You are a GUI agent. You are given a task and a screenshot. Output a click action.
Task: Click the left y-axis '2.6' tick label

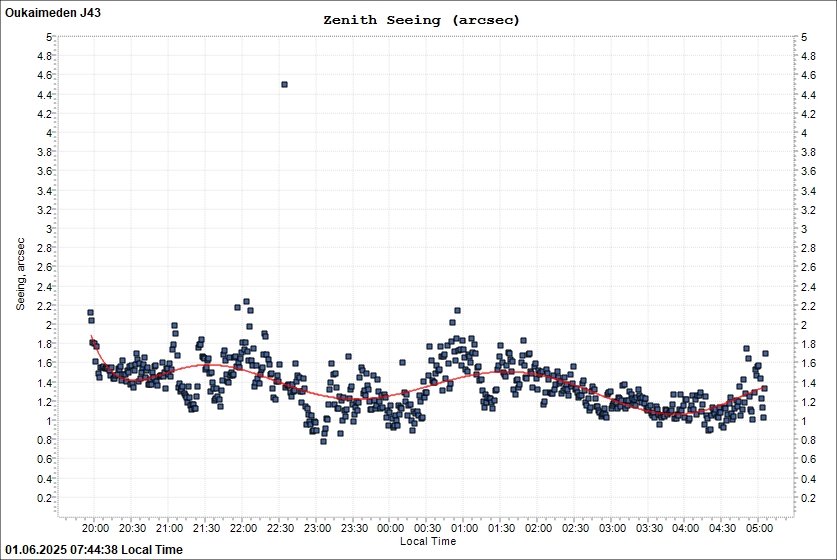(x=44, y=267)
